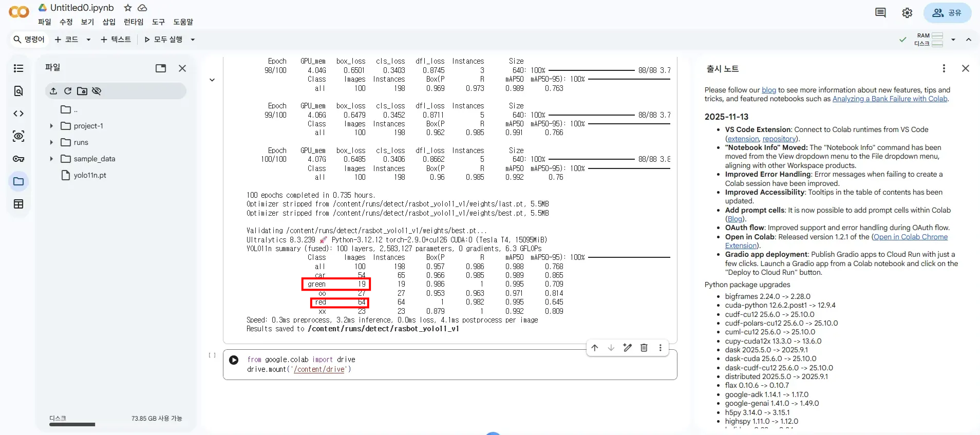Viewport: 980px width, 435px height.
Task: Open code snippets panel icon
Action: click(x=18, y=114)
